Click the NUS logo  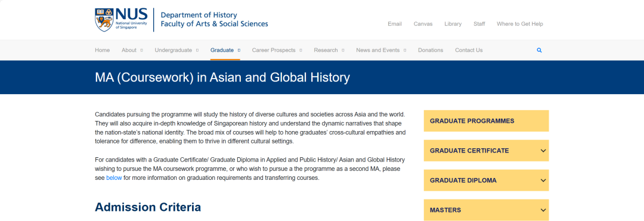tap(121, 20)
